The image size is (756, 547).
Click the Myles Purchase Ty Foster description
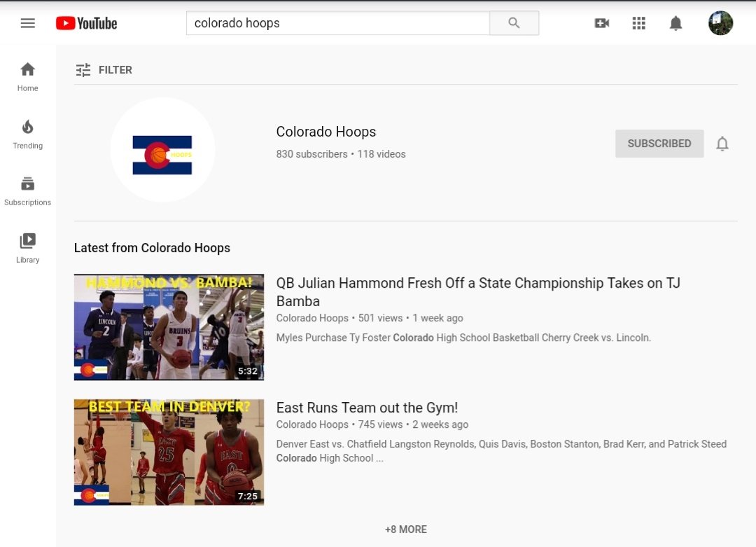(x=463, y=338)
